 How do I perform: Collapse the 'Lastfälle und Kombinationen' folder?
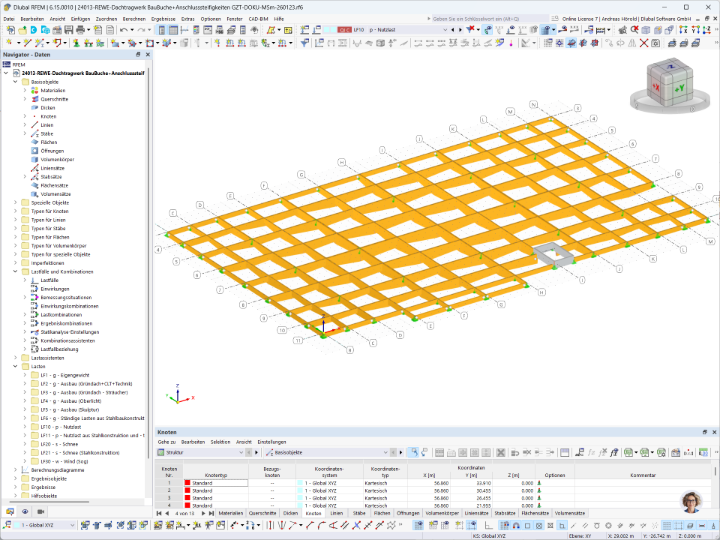pos(15,272)
